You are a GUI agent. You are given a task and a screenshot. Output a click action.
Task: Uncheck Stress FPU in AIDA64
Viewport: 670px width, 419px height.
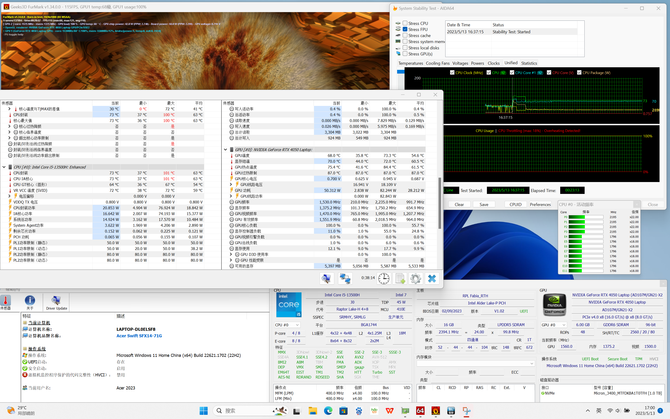point(405,29)
